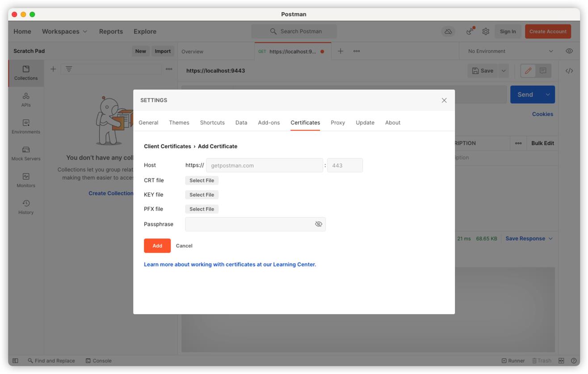Click Select File for the CRT file
588x374 pixels.
click(x=202, y=180)
